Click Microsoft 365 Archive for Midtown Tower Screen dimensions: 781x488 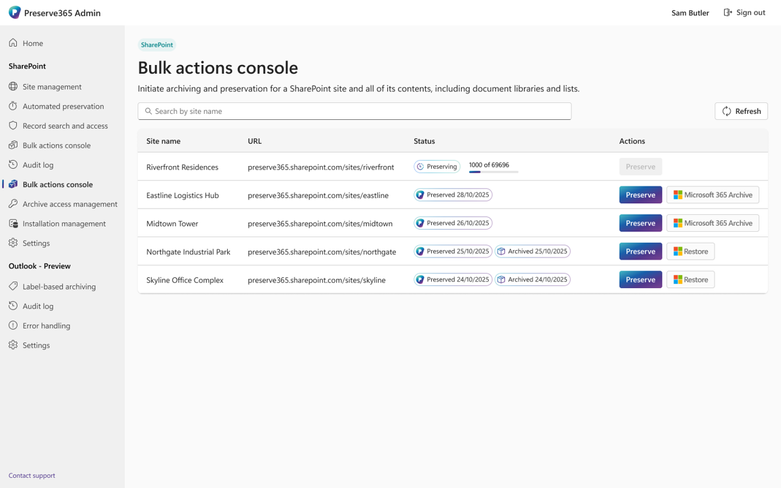[x=713, y=223]
